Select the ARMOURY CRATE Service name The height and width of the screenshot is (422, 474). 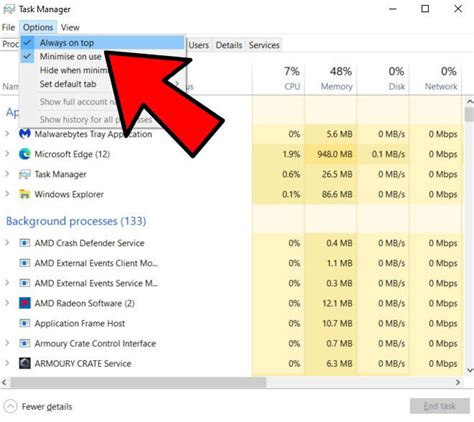83,363
